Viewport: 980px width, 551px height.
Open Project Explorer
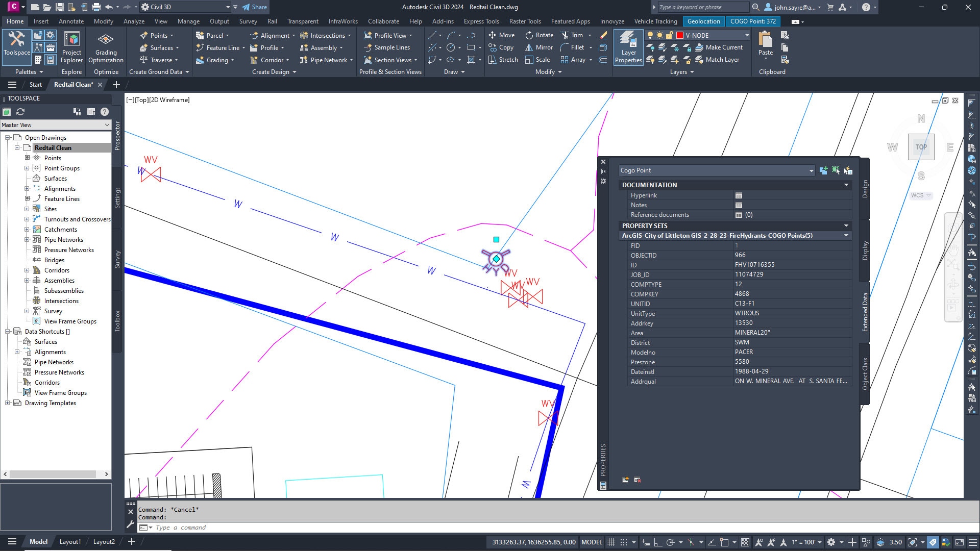click(71, 47)
